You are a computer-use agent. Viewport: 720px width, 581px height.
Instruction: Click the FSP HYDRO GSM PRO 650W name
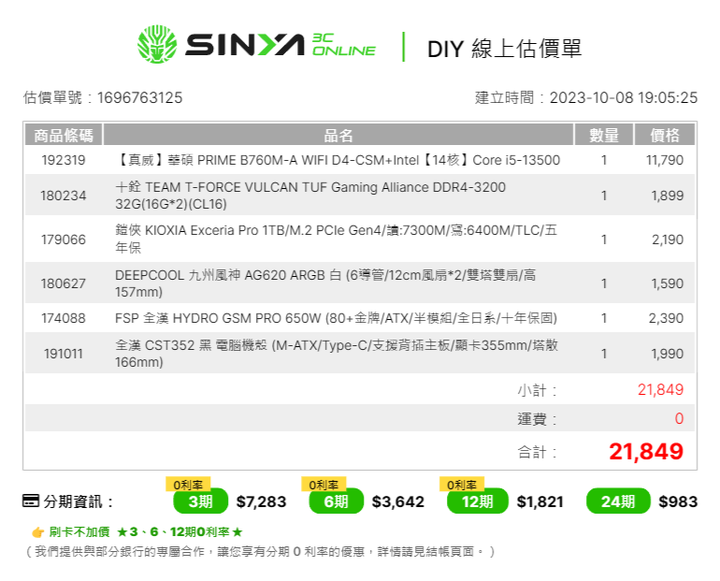(336, 318)
